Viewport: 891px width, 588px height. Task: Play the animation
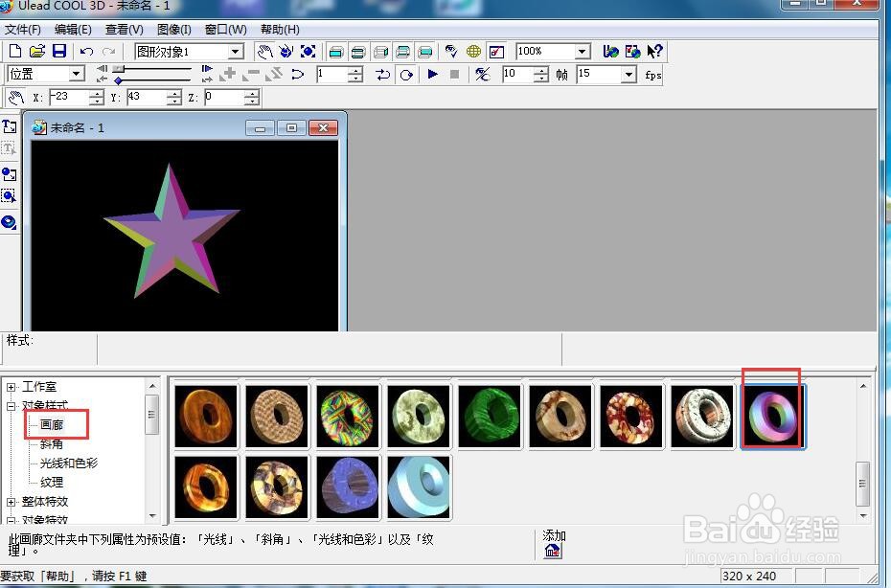(432, 74)
